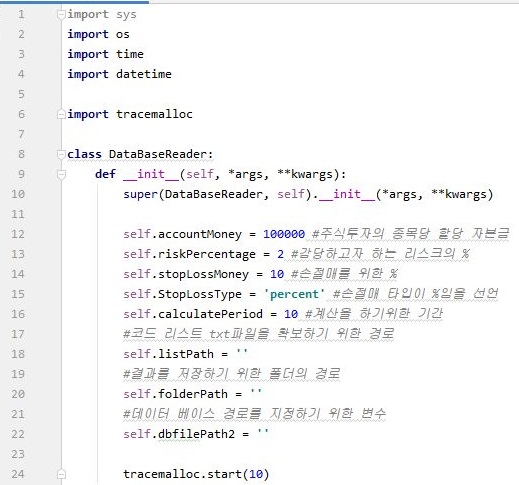Click the comment on line 19
This screenshot has width=519, height=485.
pyautogui.click(x=231, y=374)
